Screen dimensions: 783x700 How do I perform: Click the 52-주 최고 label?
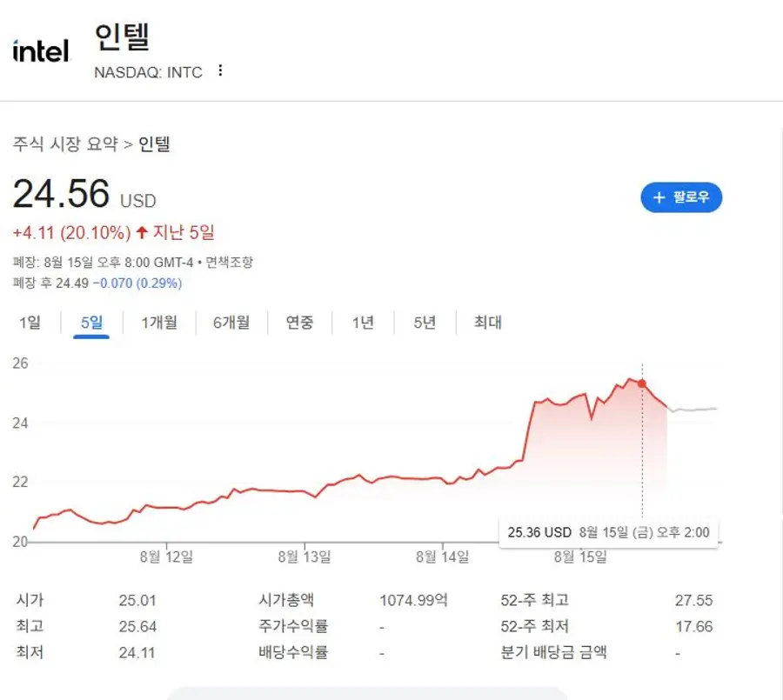pyautogui.click(x=535, y=600)
